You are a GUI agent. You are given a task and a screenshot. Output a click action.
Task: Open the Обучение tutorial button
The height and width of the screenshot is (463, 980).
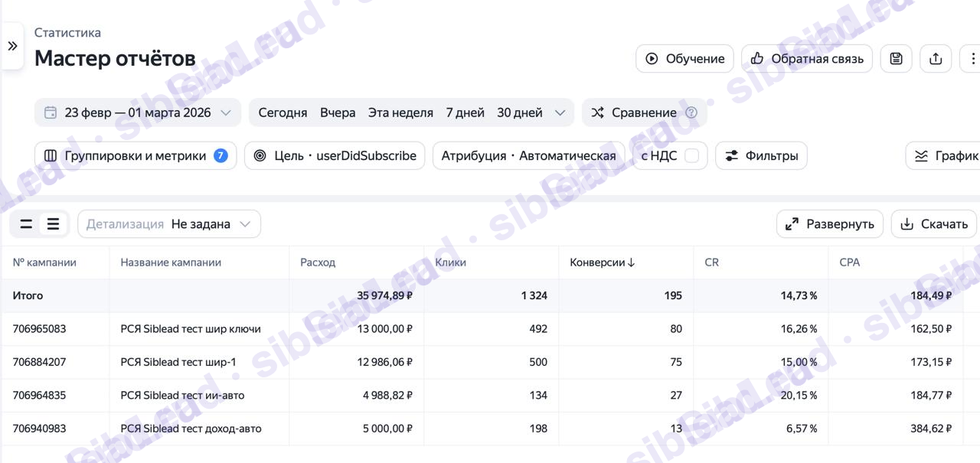(x=684, y=59)
